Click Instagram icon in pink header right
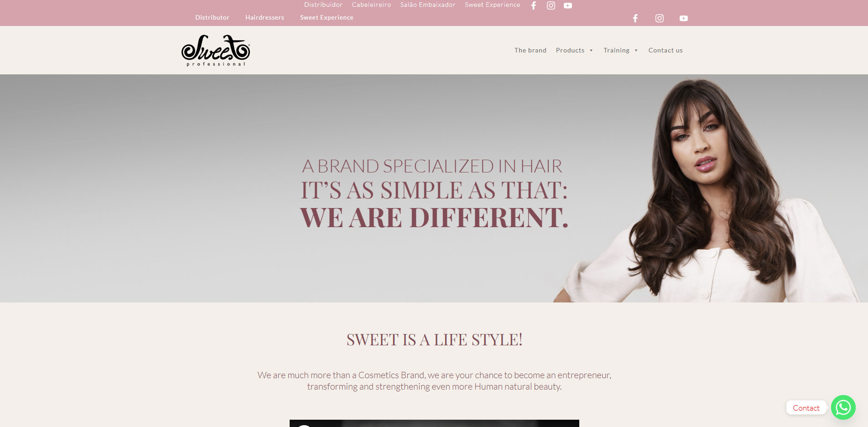Screen dimensions: 868x427 point(660,18)
